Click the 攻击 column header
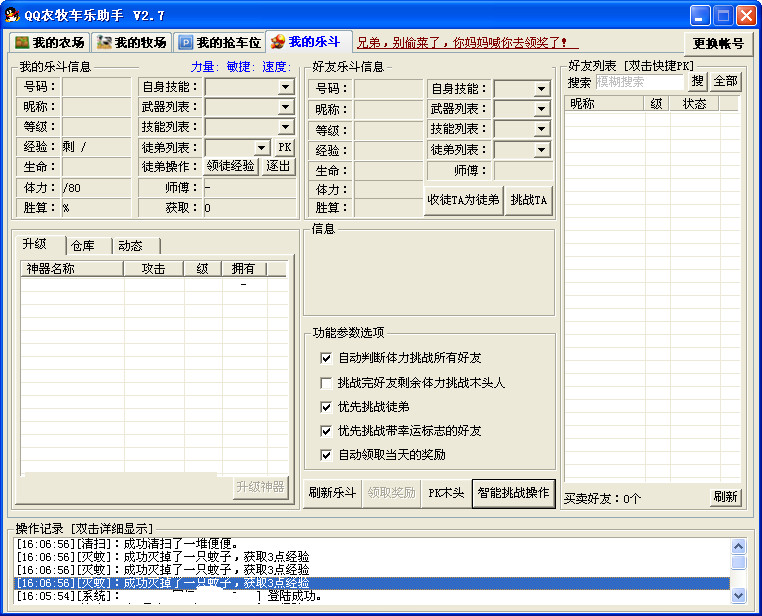The image size is (762, 616). [154, 269]
